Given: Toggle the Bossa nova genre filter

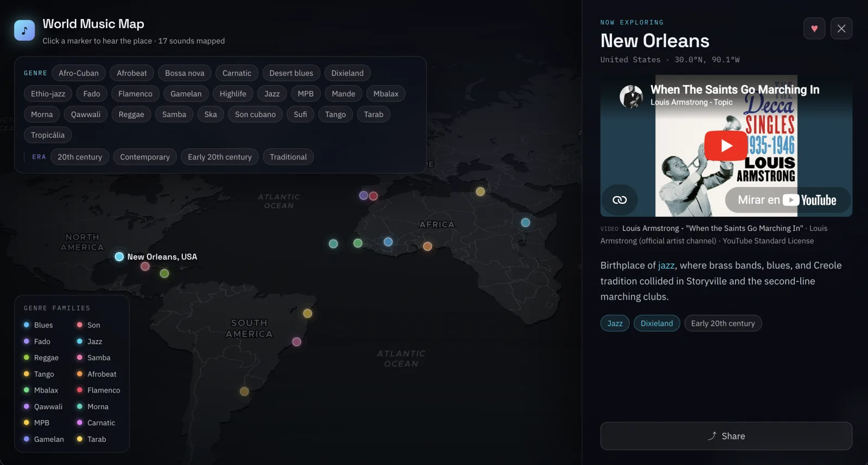Looking at the screenshot, I should 184,73.
